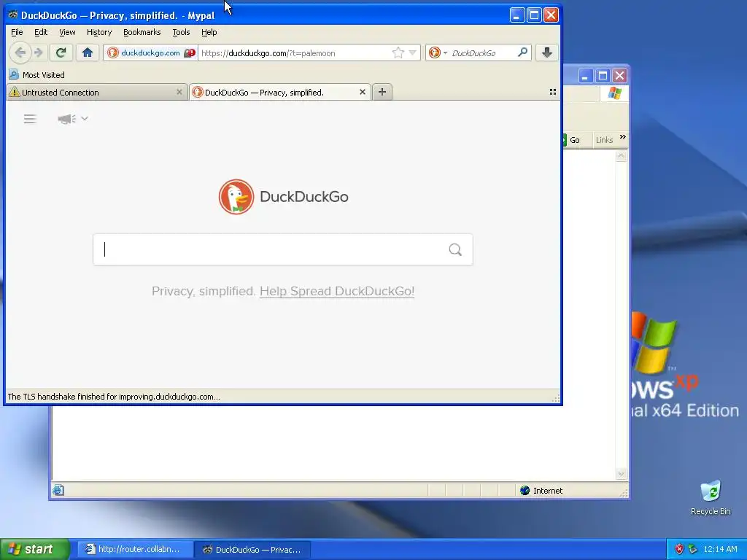Open the View menu
The height and width of the screenshot is (560, 747).
tap(67, 32)
